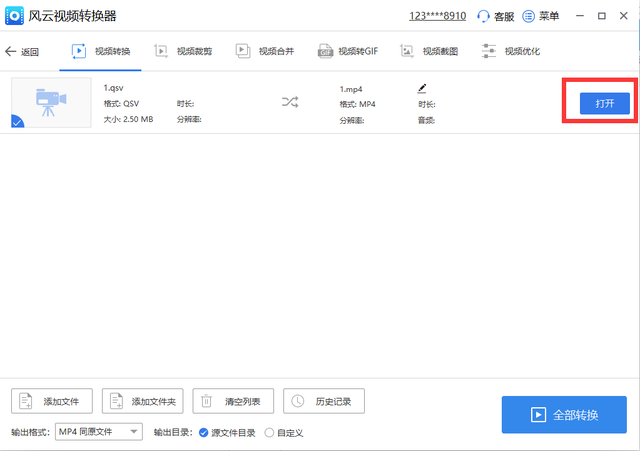
Task: Select the 自定义 output directory radio
Action: coord(269,433)
